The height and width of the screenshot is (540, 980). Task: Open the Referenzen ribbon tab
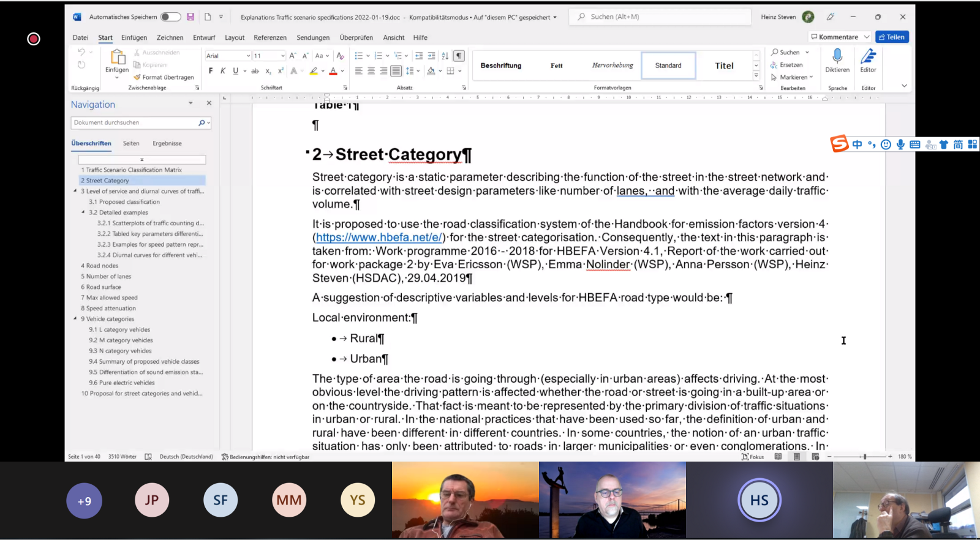coord(270,37)
